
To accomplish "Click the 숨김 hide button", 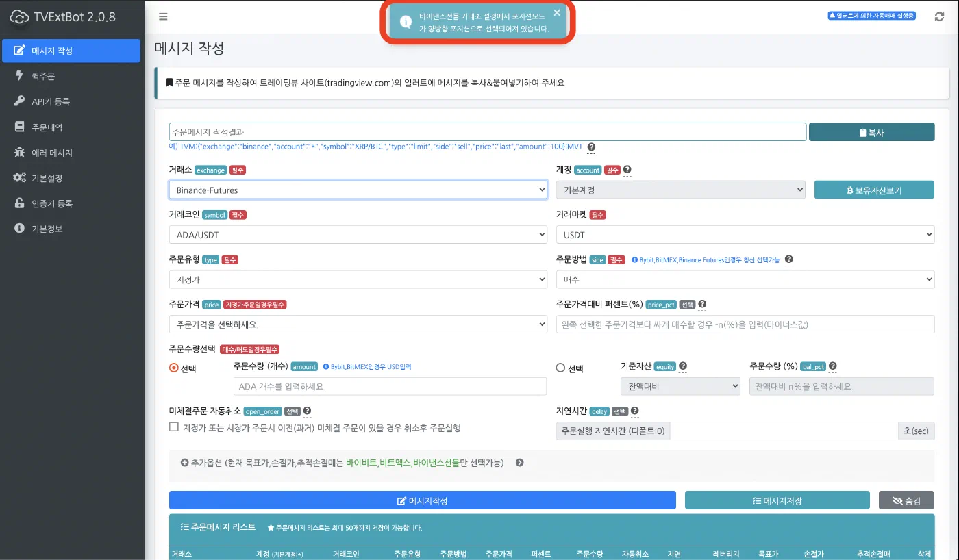I will (906, 500).
